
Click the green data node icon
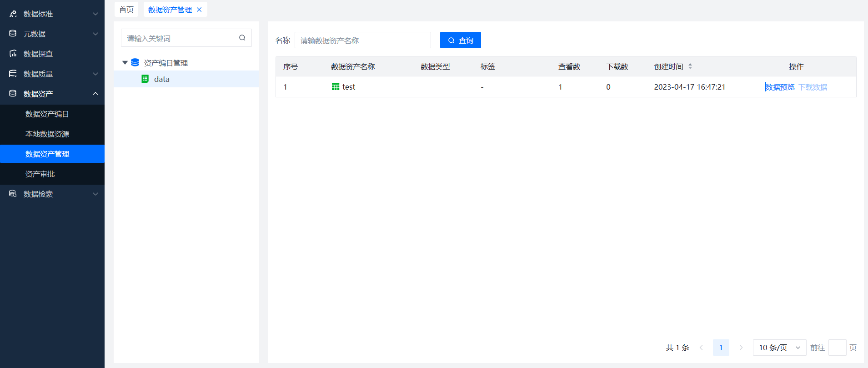click(x=145, y=79)
